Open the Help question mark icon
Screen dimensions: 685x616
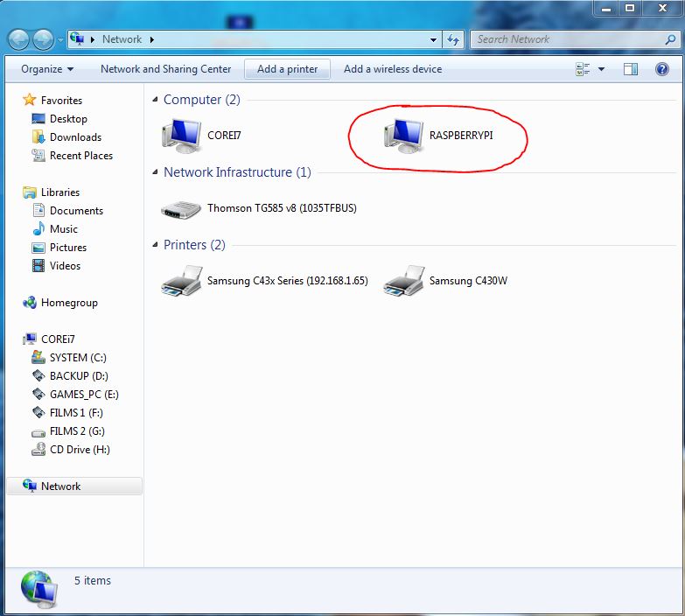pyautogui.click(x=662, y=69)
